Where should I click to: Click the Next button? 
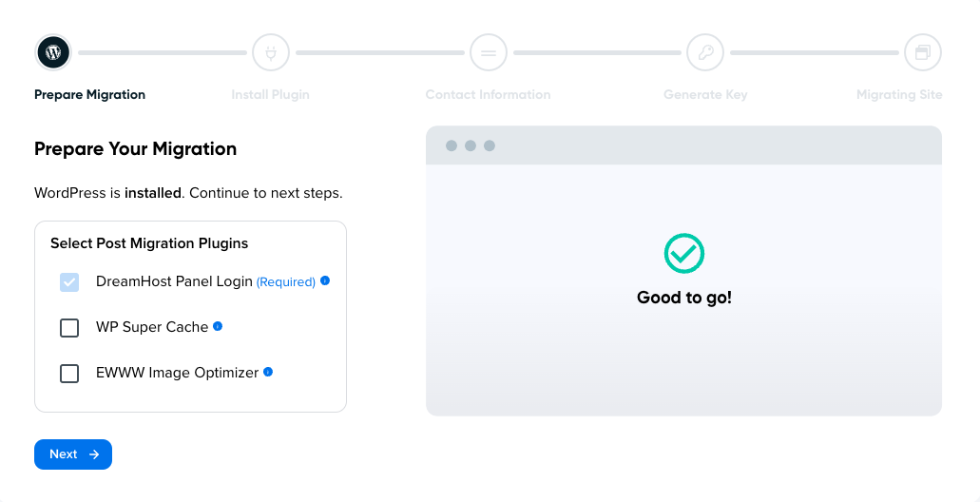click(x=73, y=454)
